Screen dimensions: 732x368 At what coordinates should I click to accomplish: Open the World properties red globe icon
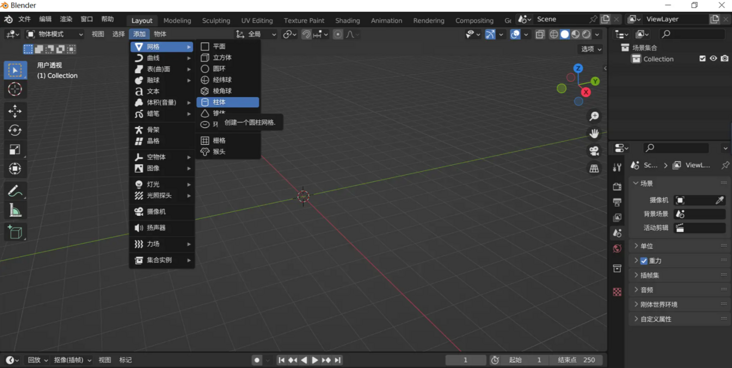pos(617,248)
